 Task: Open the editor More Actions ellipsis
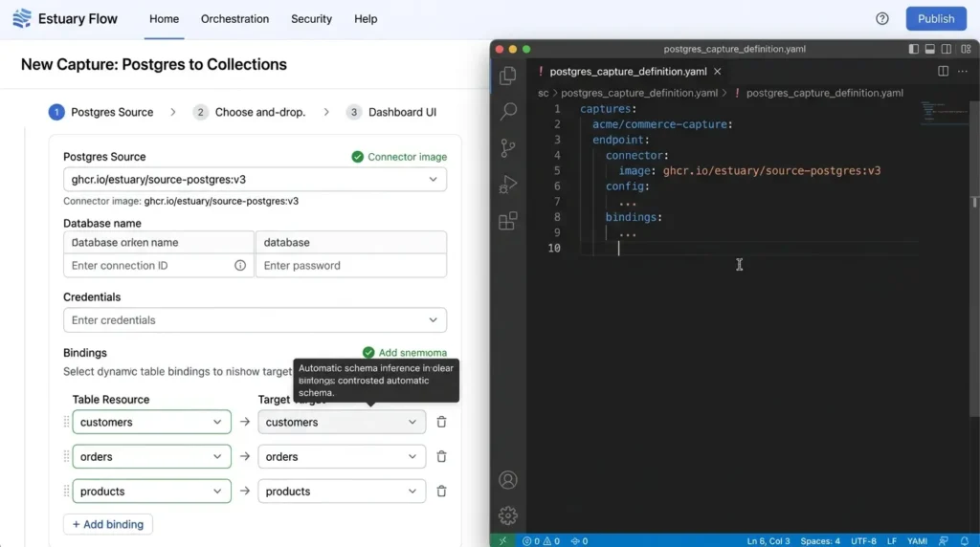[963, 71]
